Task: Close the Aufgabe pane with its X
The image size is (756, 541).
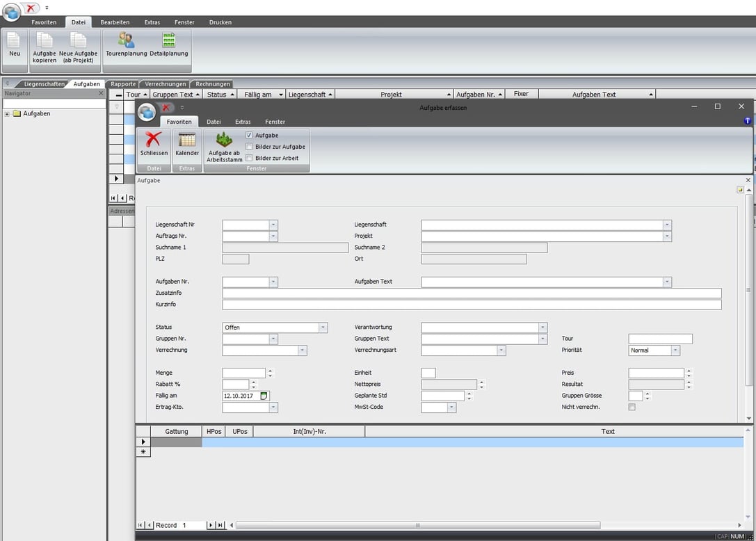Action: pos(748,180)
